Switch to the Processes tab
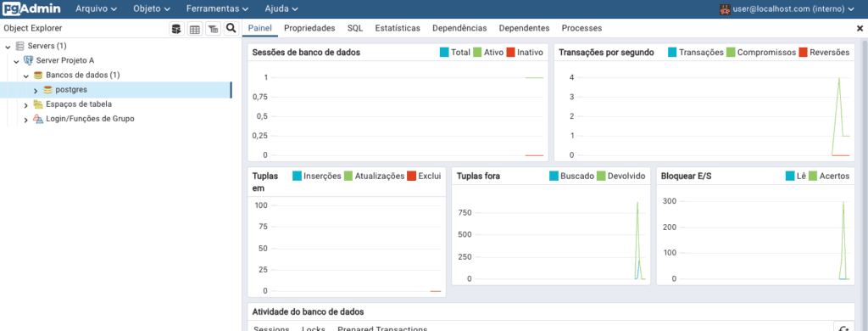Viewport: 868px width, 331px height. coord(581,28)
